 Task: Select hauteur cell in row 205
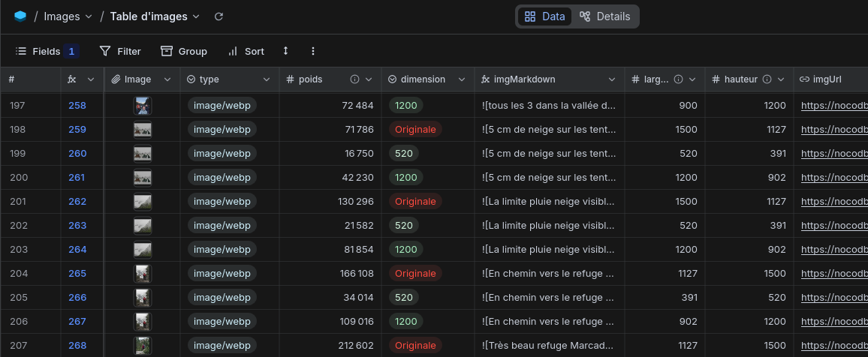[x=749, y=297]
